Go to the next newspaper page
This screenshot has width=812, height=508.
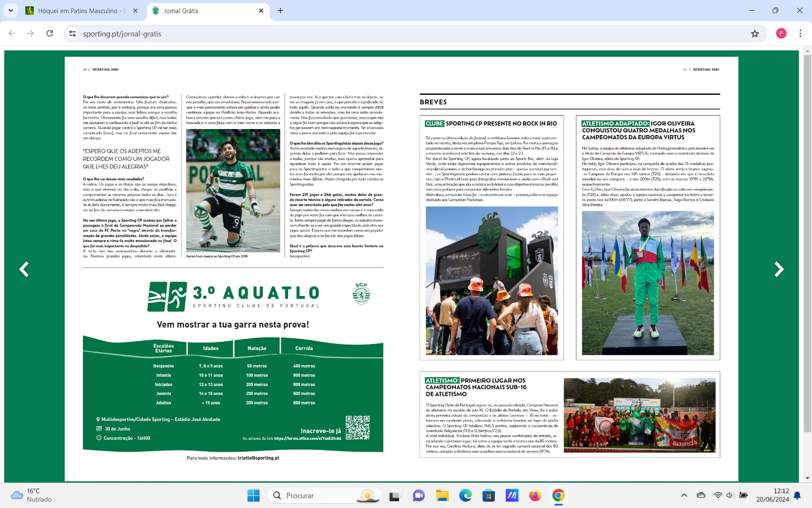[x=779, y=269]
